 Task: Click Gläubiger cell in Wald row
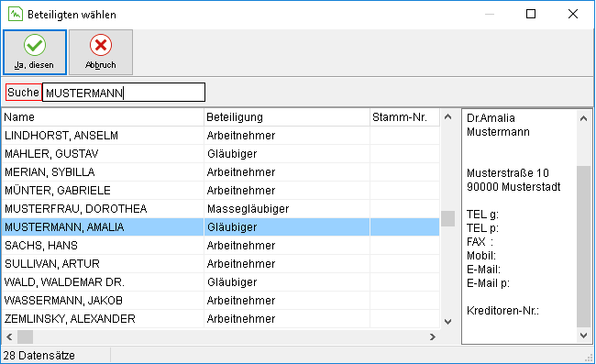click(x=287, y=281)
